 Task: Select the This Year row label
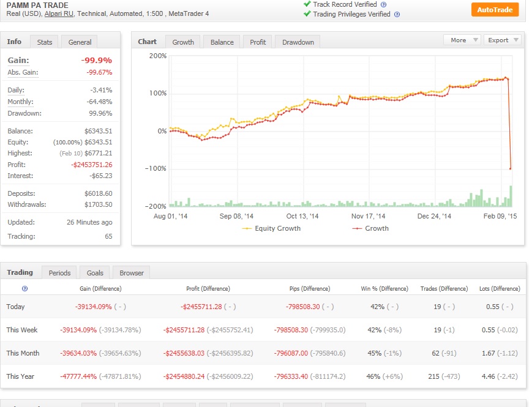(20, 376)
